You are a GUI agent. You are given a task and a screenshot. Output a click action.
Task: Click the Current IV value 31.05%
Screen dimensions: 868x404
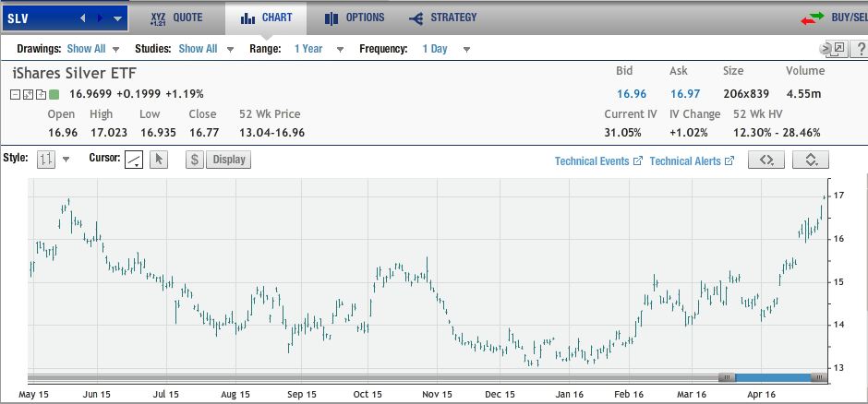click(x=622, y=133)
